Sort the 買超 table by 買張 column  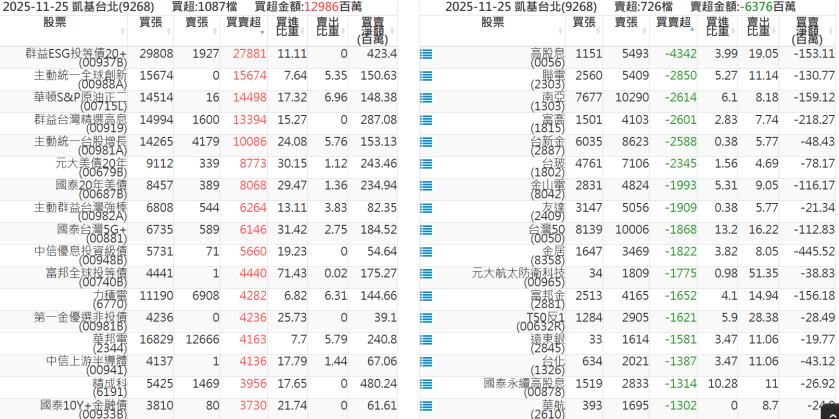coord(150,22)
